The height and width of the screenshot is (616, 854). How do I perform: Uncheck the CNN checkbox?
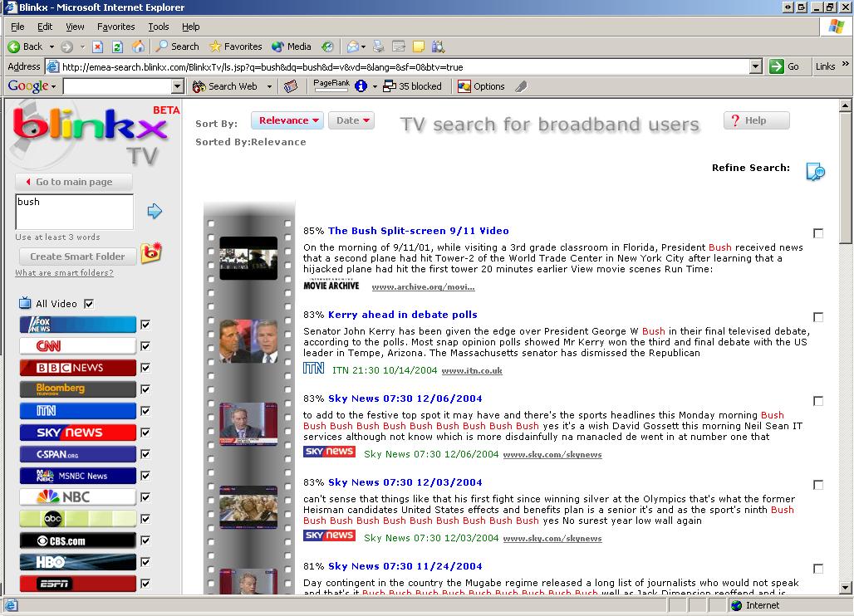(x=145, y=346)
